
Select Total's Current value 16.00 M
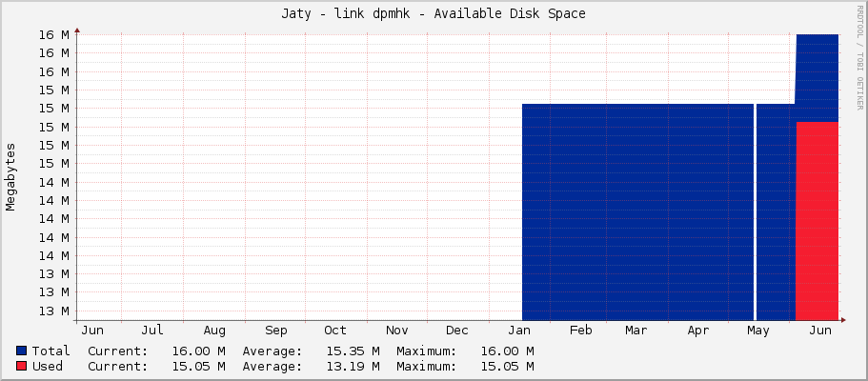point(199,351)
